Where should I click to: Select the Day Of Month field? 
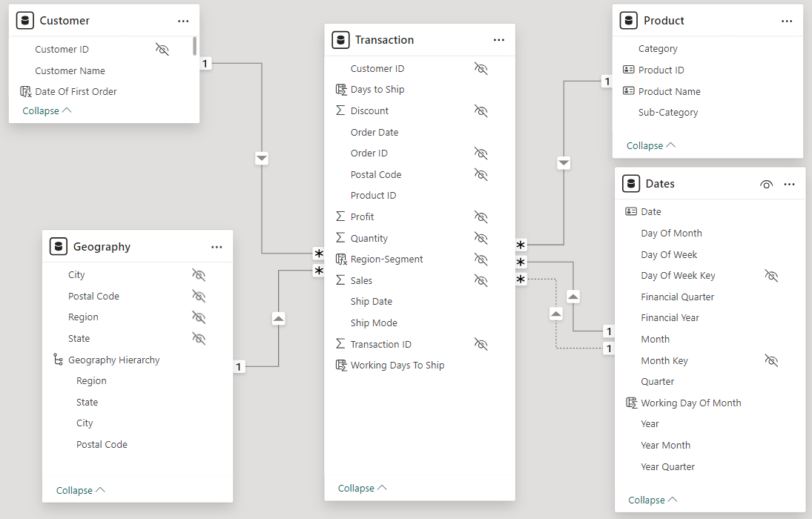pos(671,233)
